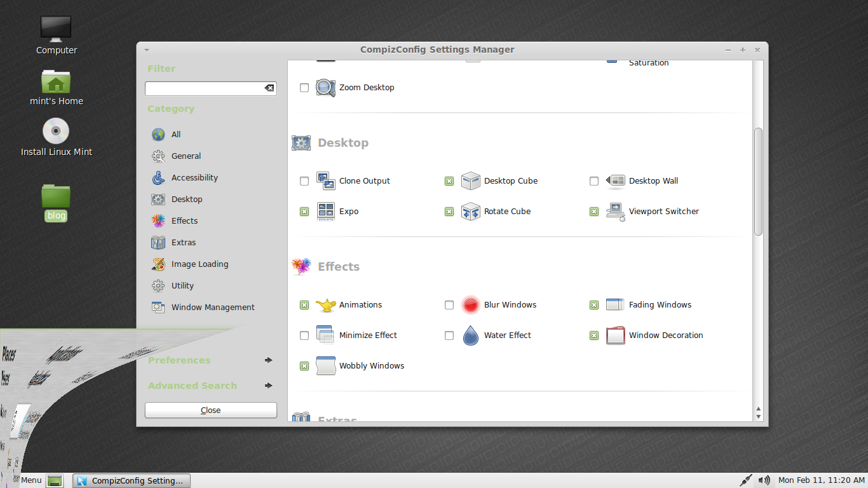Click the Close button
868x488 pixels.
click(211, 410)
